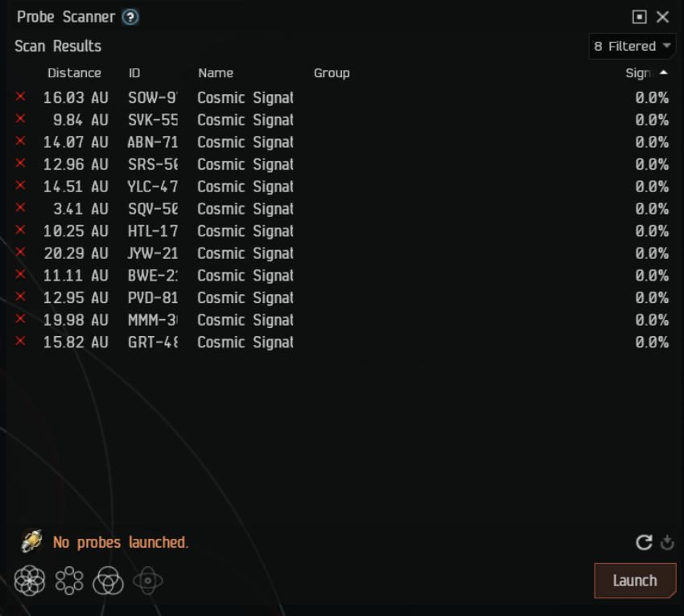The width and height of the screenshot is (684, 616).
Task: Click the Signal column sort arrow
Action: click(663, 72)
